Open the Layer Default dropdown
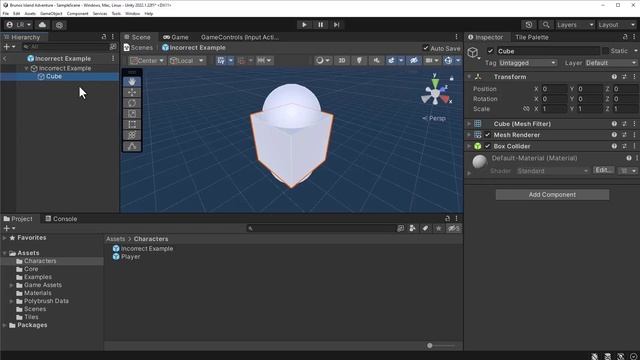Screen dimensions: 640x360 click(x=611, y=63)
